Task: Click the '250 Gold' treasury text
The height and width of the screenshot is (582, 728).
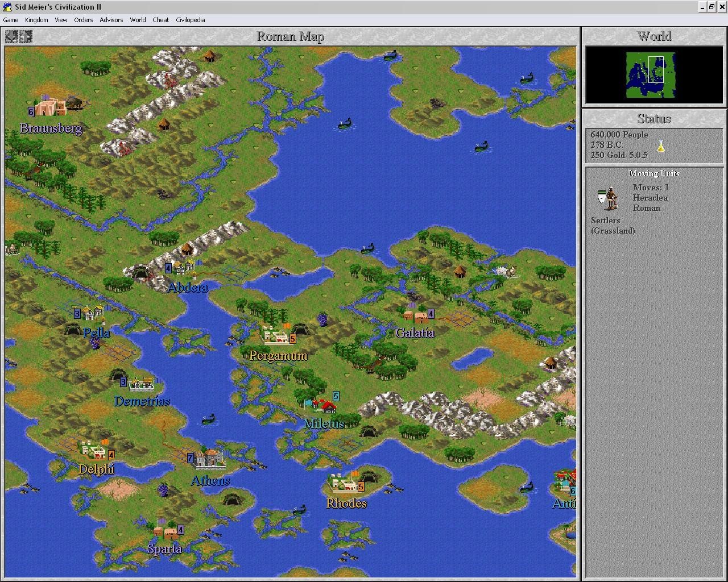Action: coord(607,155)
